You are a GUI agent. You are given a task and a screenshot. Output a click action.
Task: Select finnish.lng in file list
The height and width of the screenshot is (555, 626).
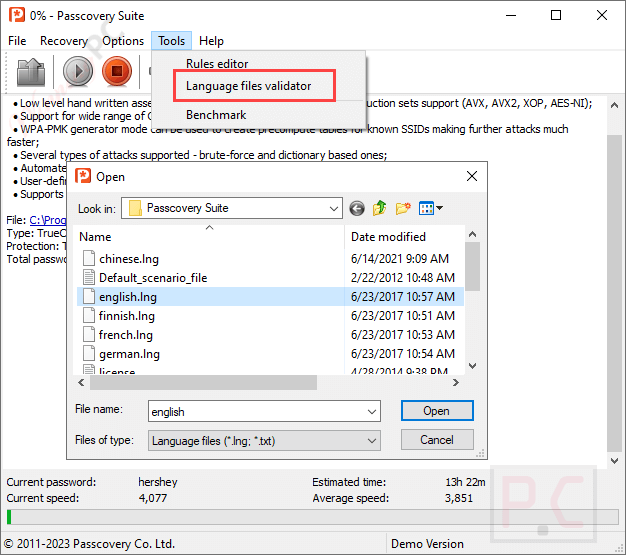127,316
